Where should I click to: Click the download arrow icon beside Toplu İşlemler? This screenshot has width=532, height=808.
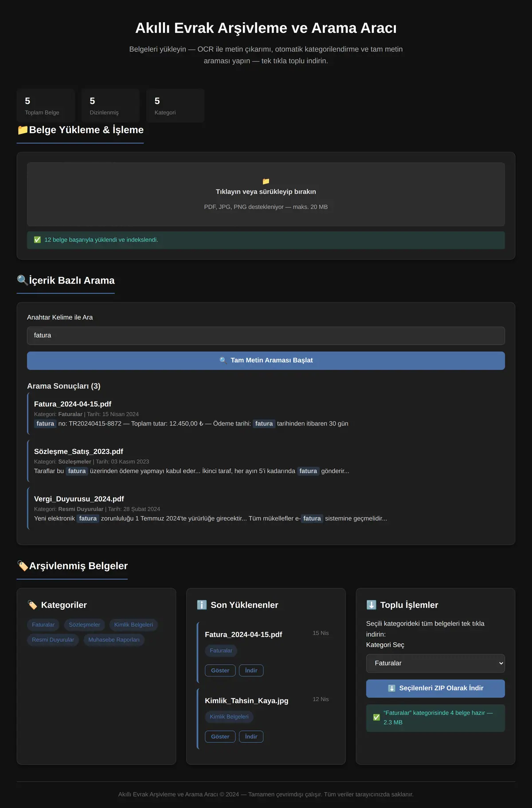(372, 605)
